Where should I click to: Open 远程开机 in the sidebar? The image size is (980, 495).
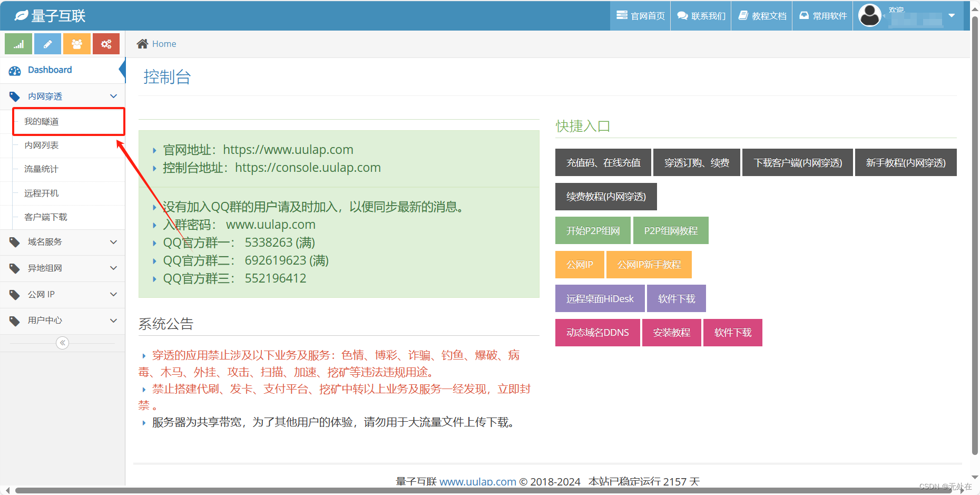coord(68,193)
